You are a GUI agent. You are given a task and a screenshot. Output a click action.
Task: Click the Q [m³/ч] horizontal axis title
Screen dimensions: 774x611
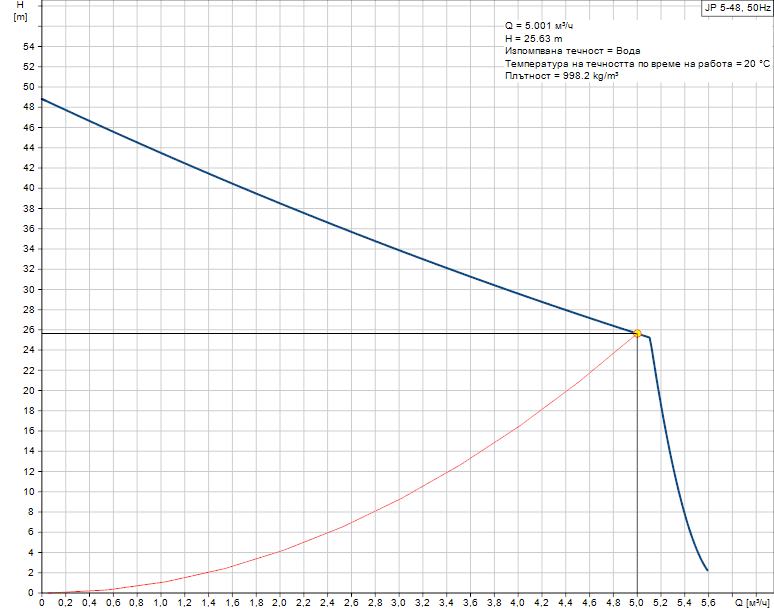pyautogui.click(x=752, y=603)
